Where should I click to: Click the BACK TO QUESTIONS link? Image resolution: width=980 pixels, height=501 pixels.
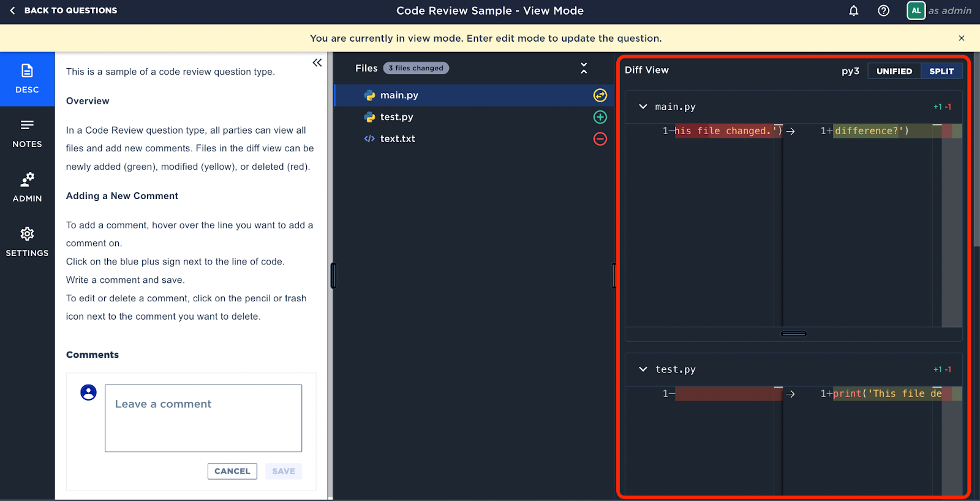point(70,10)
